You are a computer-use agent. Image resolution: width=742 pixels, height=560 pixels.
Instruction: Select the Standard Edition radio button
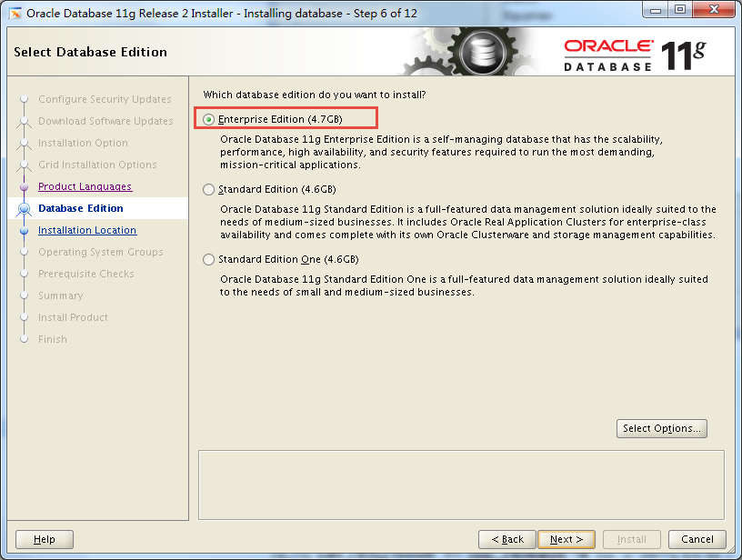pos(208,190)
